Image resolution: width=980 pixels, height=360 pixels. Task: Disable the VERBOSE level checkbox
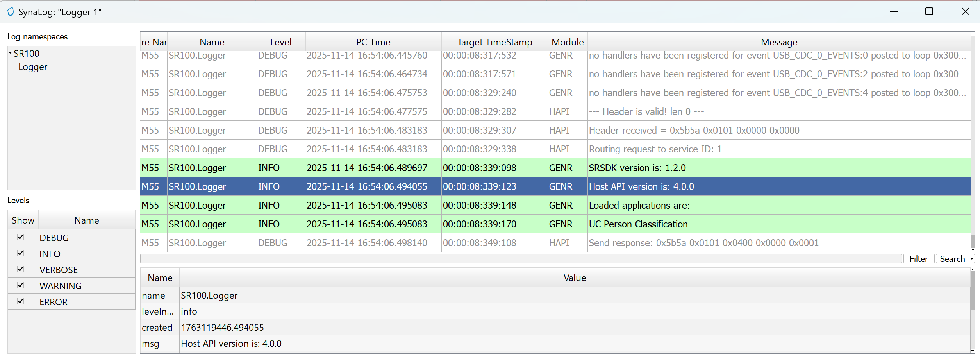click(x=21, y=269)
